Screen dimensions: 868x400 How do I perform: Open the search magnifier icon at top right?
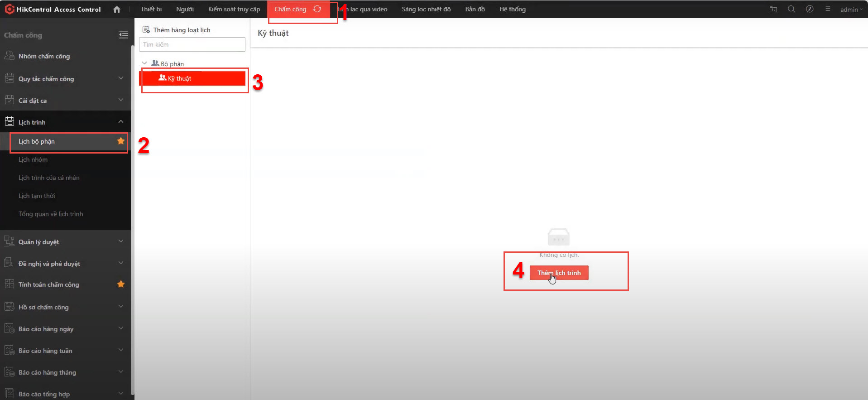pos(791,9)
